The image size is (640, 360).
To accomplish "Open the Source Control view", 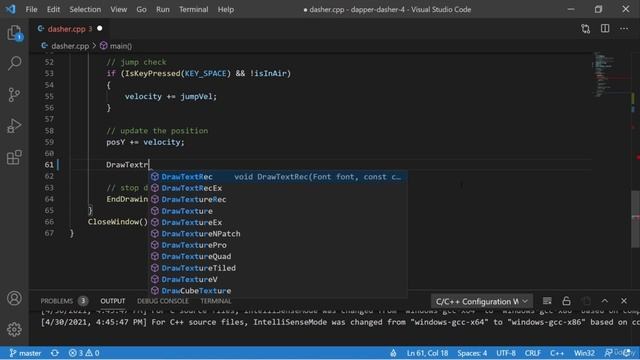I will point(14,95).
